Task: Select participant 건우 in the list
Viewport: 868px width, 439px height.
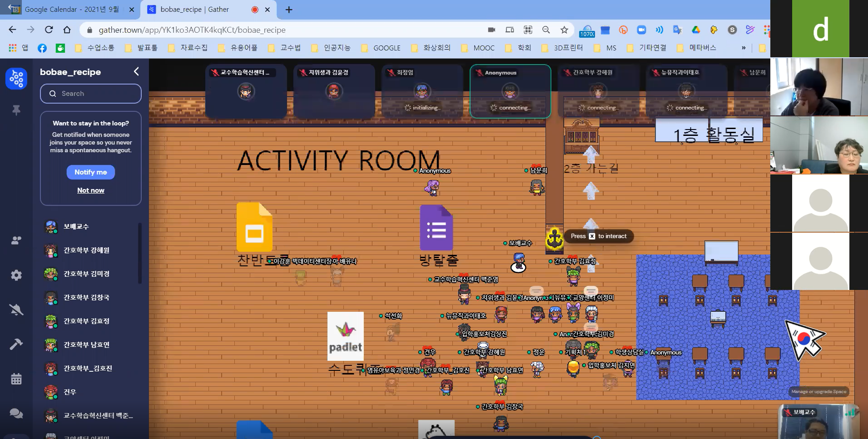Action: tap(90, 392)
